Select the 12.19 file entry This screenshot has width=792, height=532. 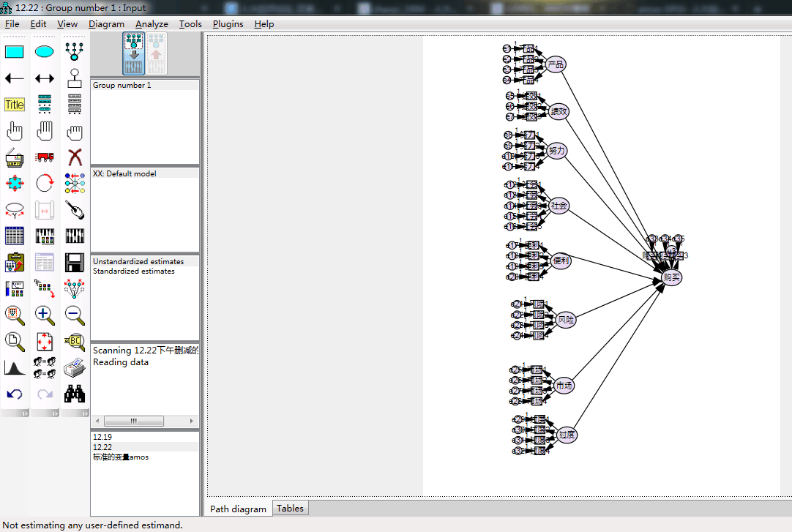click(x=145, y=437)
